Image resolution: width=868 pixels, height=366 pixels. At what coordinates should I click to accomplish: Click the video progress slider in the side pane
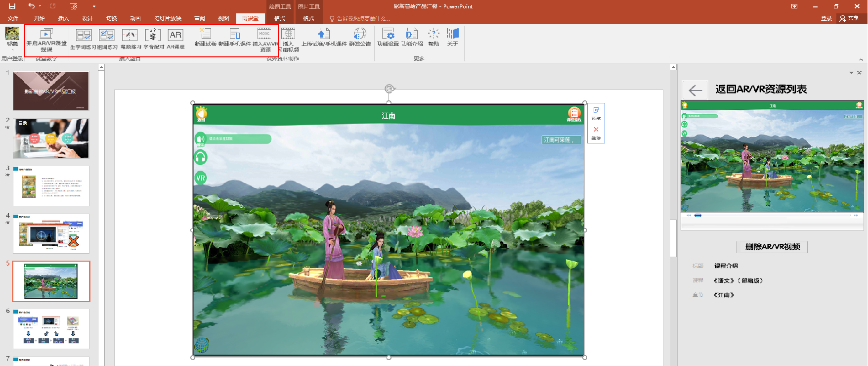698,216
